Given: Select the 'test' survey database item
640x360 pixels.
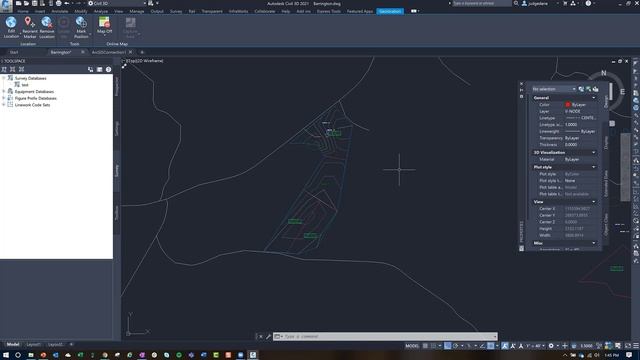Looking at the screenshot, I should click(x=25, y=85).
